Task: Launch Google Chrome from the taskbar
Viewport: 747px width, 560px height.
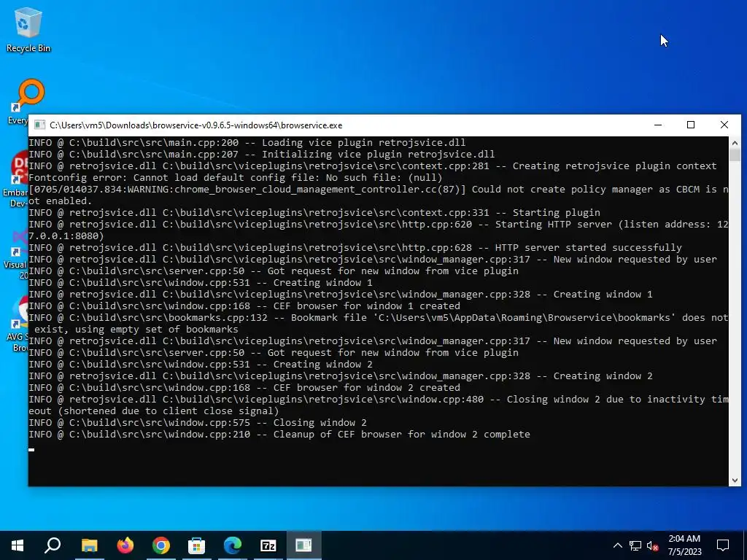Action: coord(161,545)
